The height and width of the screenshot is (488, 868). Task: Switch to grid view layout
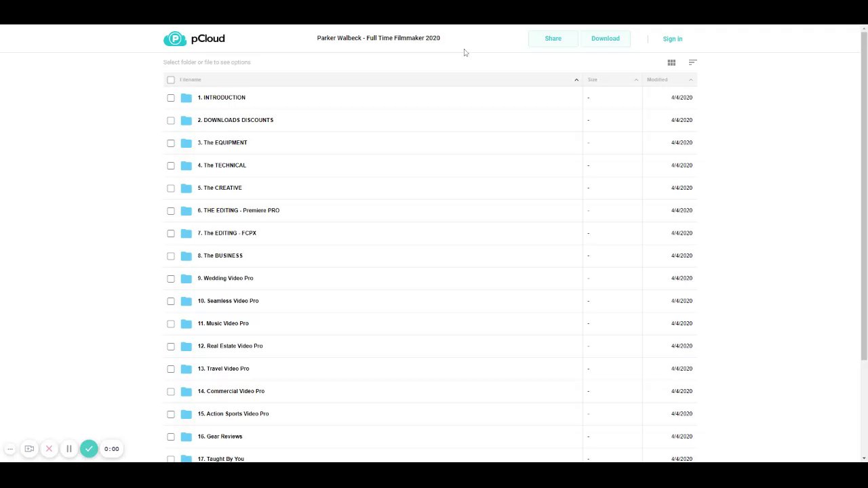[671, 62]
